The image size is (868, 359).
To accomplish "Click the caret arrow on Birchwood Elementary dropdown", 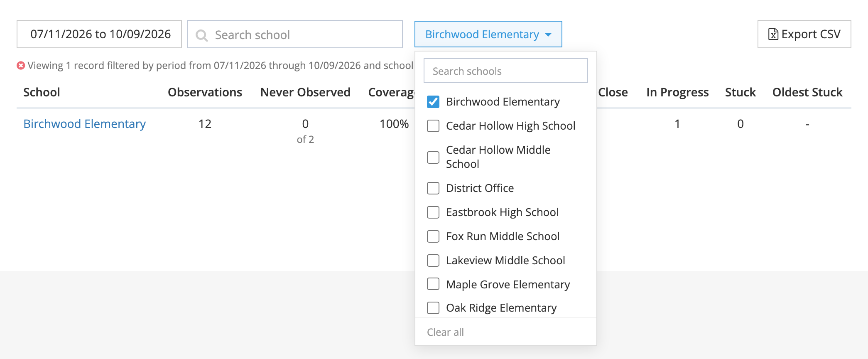I will pyautogui.click(x=548, y=34).
